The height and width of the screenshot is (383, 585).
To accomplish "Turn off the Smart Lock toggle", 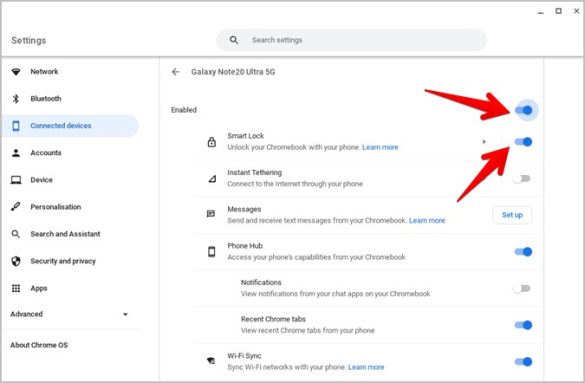I will click(523, 142).
